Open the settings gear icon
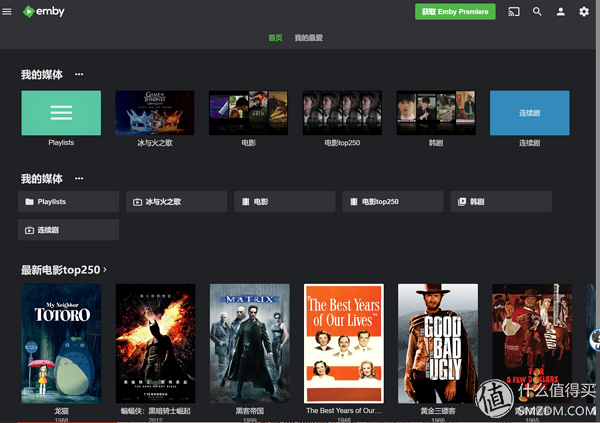600x423 pixels. coord(584,12)
